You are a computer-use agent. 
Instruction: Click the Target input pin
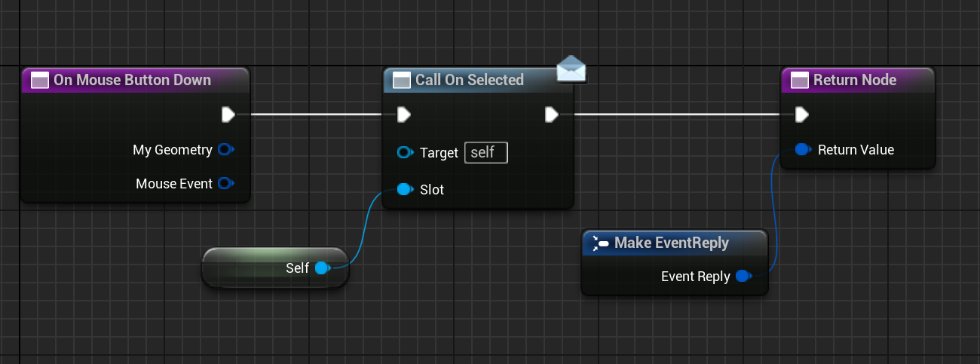(406, 153)
